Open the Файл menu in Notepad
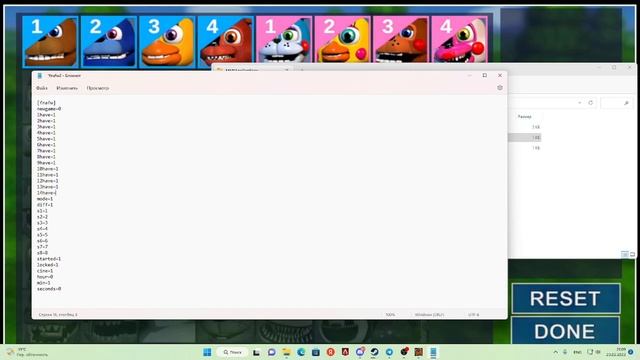The height and width of the screenshot is (360, 640). (x=42, y=88)
